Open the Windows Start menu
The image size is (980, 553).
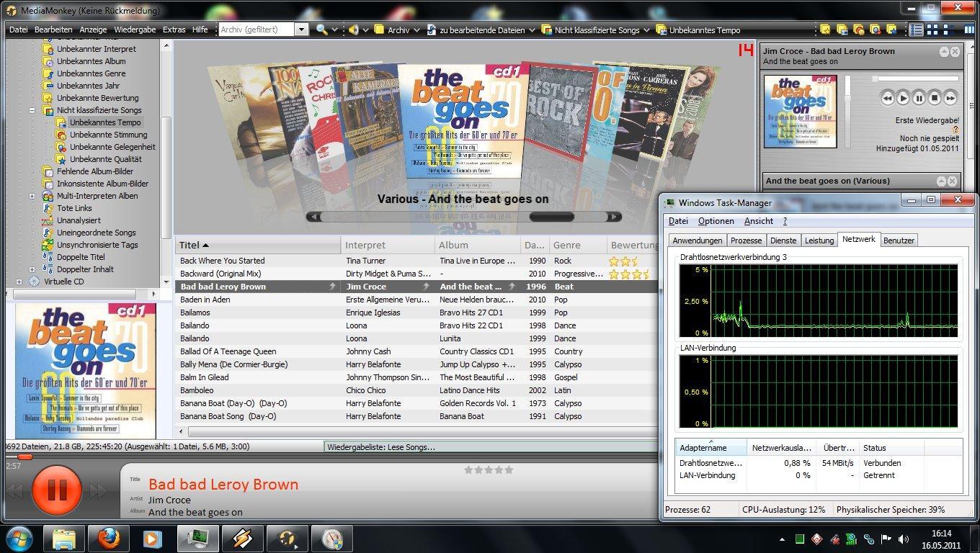click(x=19, y=538)
